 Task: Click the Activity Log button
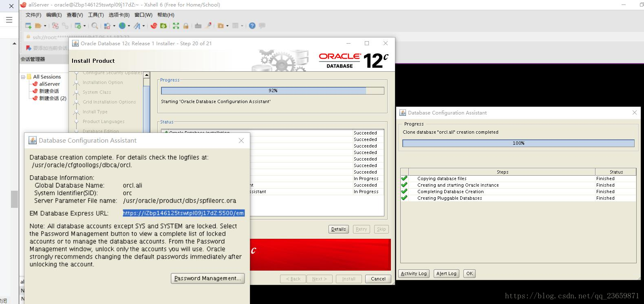point(414,273)
